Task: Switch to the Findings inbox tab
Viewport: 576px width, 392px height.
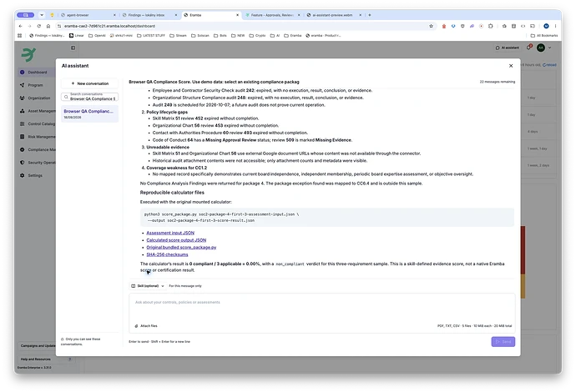Action: click(x=149, y=15)
